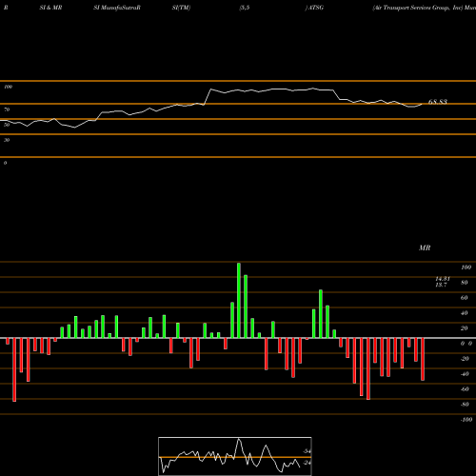The image size is (476, 476).
Task: Click the 40 label on the MR axis
Action: click(465, 313)
